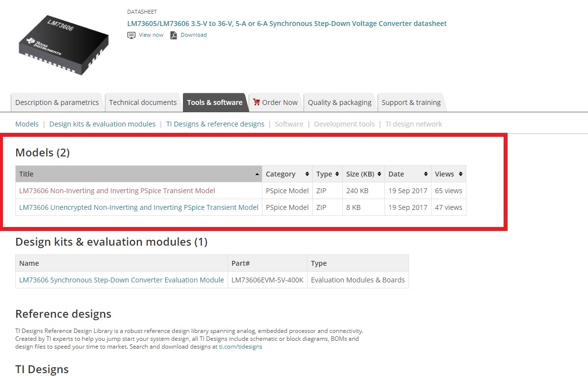Viewport: 588px width, 381px height.
Task: Jump to Design kits & evaluation modules link
Action: pyautogui.click(x=102, y=124)
